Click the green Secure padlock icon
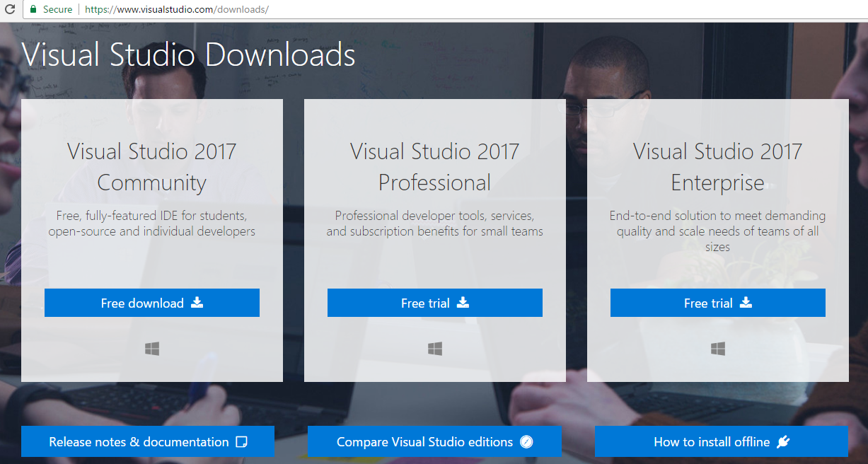868x464 pixels. tap(33, 9)
